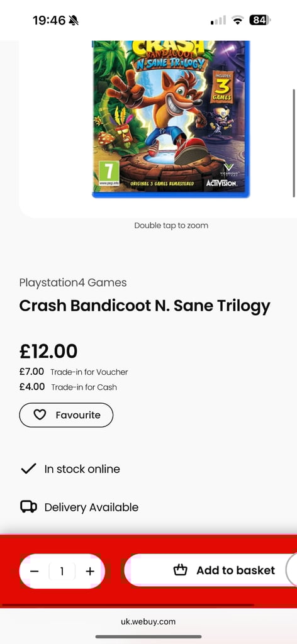The image size is (297, 644).
Task: Tap the £4.00 Trade-in for Cash option
Action: (68, 387)
